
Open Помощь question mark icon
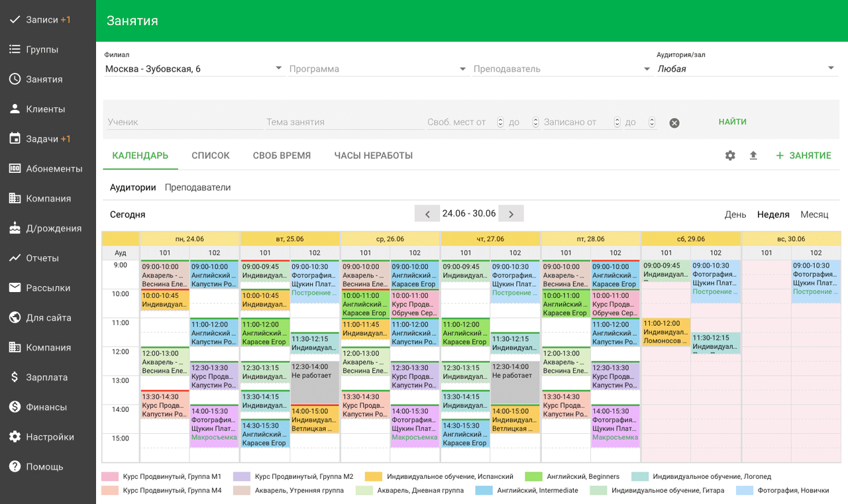tap(15, 467)
